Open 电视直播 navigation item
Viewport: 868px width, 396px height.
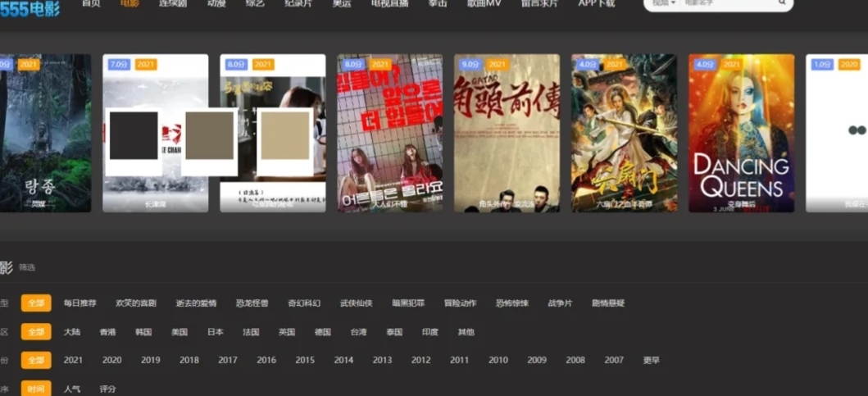tap(389, 3)
